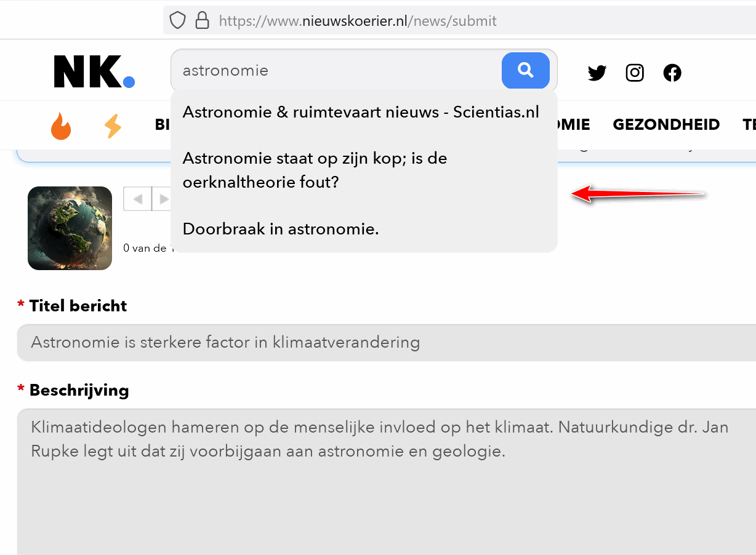Select previous image arrow button
Screen dimensions: 756x555
pos(138,199)
